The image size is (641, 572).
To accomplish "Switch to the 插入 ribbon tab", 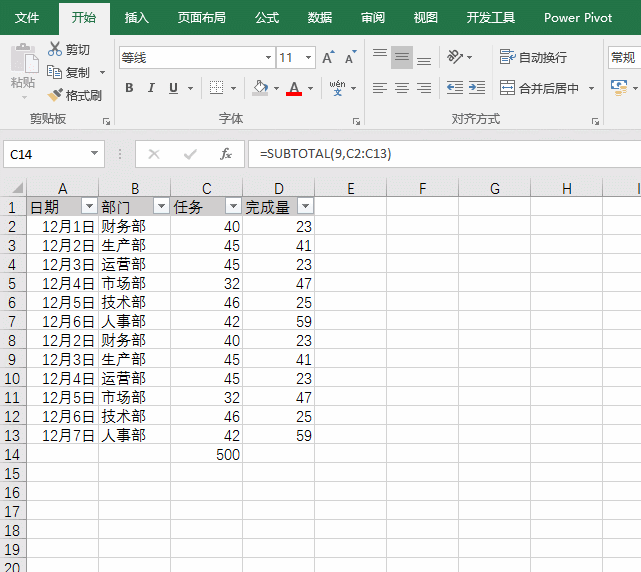I will (x=137, y=17).
